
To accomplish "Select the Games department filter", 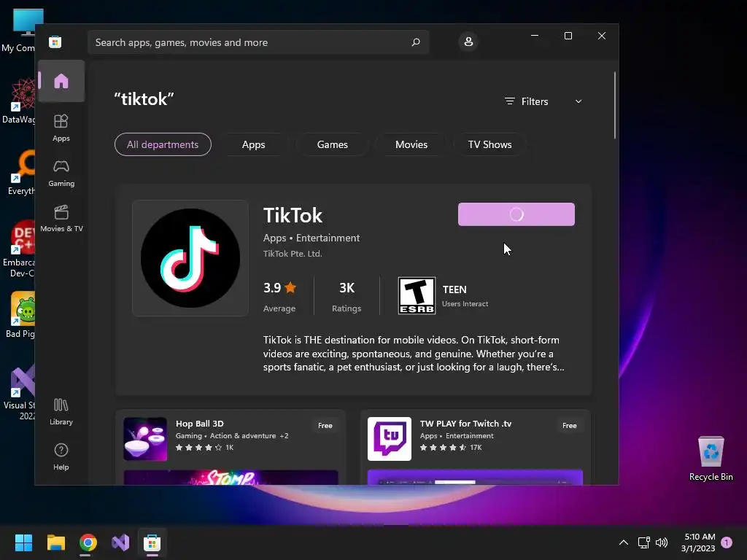I will tap(332, 144).
